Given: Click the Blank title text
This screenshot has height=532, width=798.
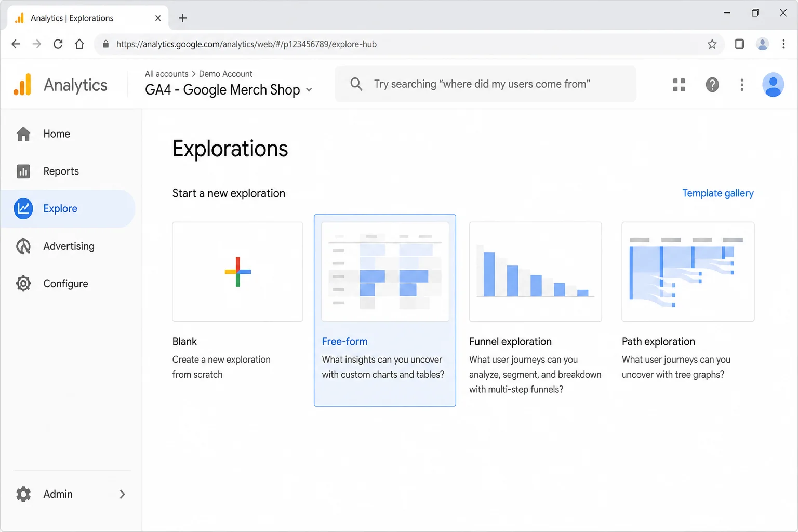Looking at the screenshot, I should point(184,342).
